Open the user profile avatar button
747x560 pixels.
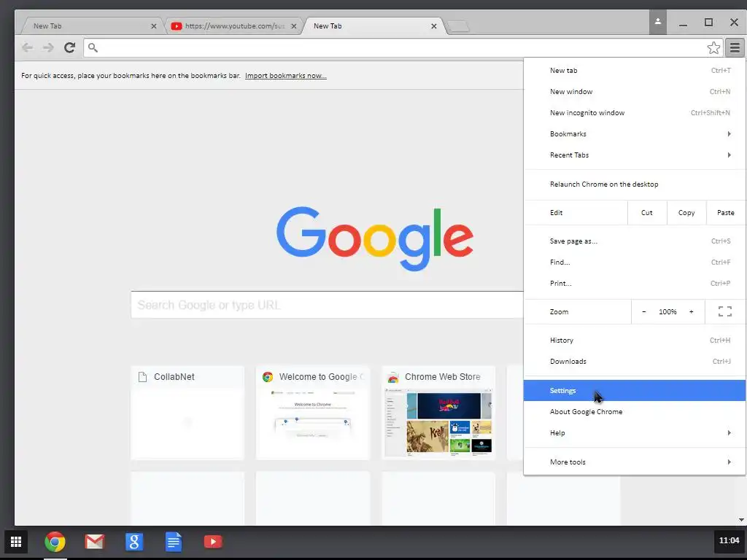click(657, 22)
